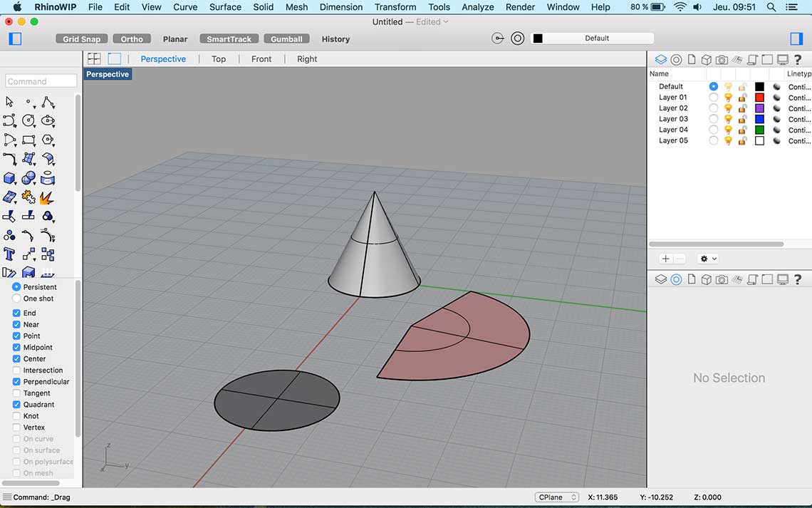Open the Surface menu
812x508 pixels.
click(225, 7)
